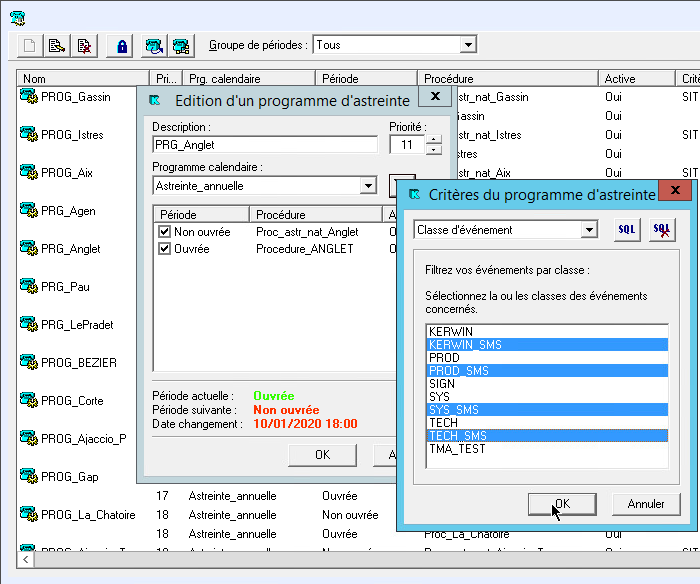The height and width of the screenshot is (584, 700).
Task: Expand the Programme calendaire combo box
Action: click(368, 186)
